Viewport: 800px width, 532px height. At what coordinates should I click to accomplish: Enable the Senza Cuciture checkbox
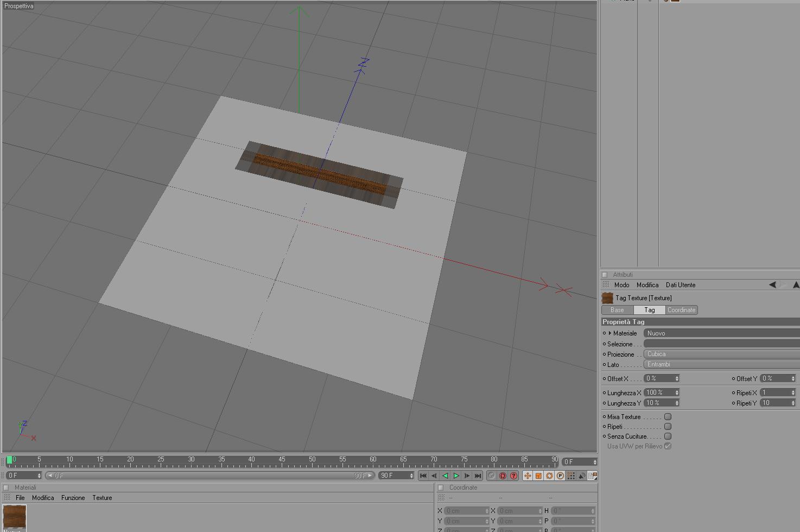pyautogui.click(x=668, y=436)
